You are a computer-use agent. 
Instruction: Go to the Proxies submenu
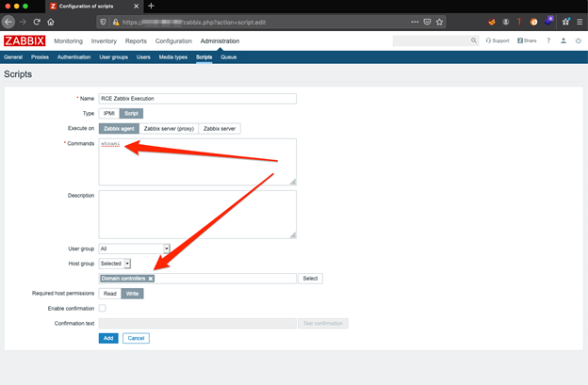click(x=41, y=56)
